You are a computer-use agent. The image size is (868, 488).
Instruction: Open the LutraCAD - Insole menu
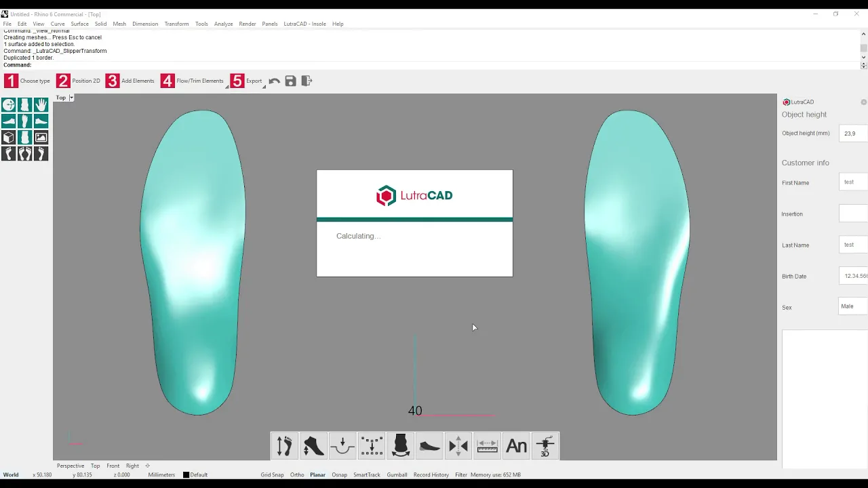tap(304, 24)
